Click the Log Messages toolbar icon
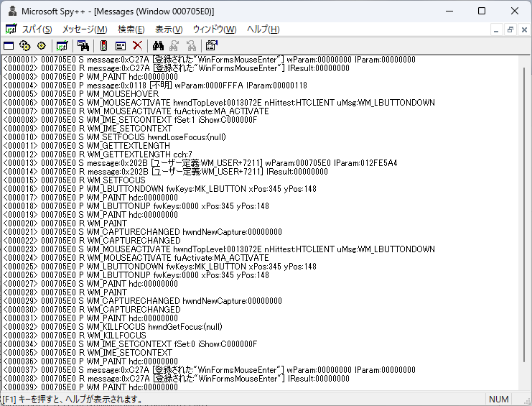Viewport: 532px width, 406px height. (x=62, y=45)
